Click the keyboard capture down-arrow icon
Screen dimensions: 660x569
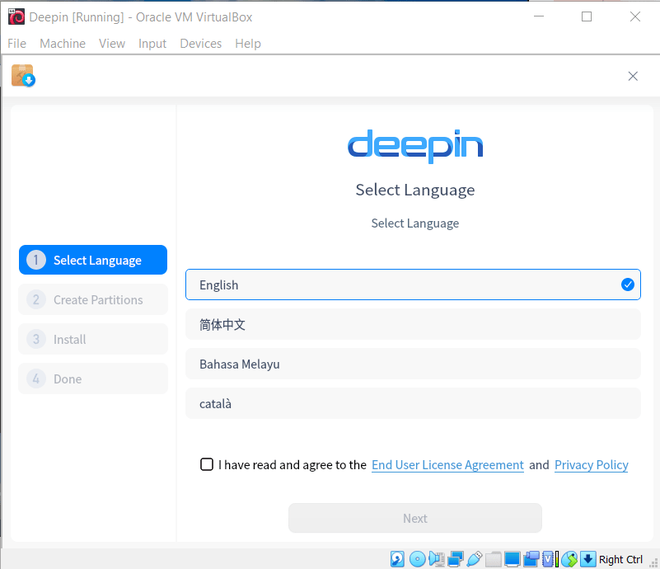[588, 559]
